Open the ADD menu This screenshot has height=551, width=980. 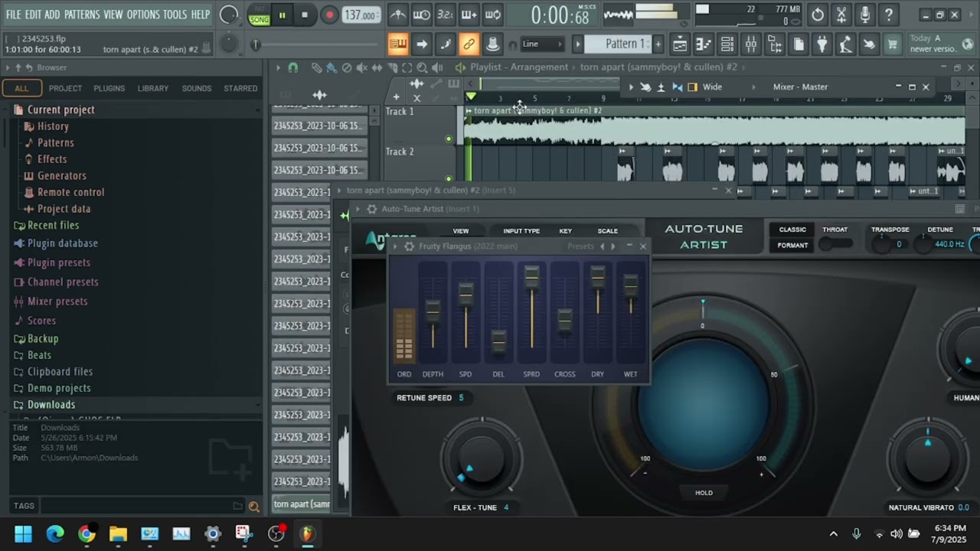pyautogui.click(x=52, y=15)
